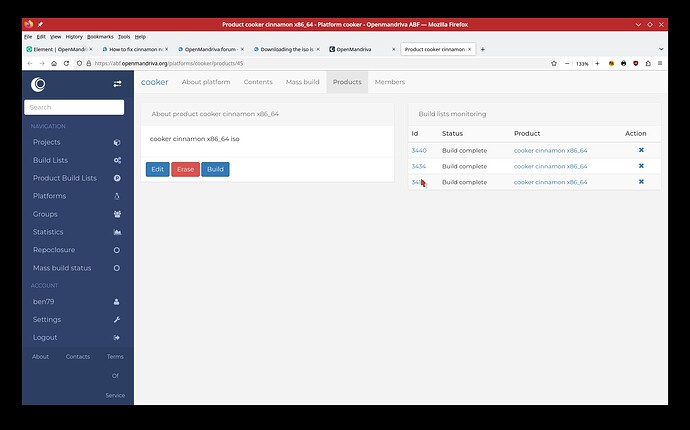Image resolution: width=690 pixels, height=430 pixels.
Task: Switch to Downloading the iso tab
Action: (286, 49)
